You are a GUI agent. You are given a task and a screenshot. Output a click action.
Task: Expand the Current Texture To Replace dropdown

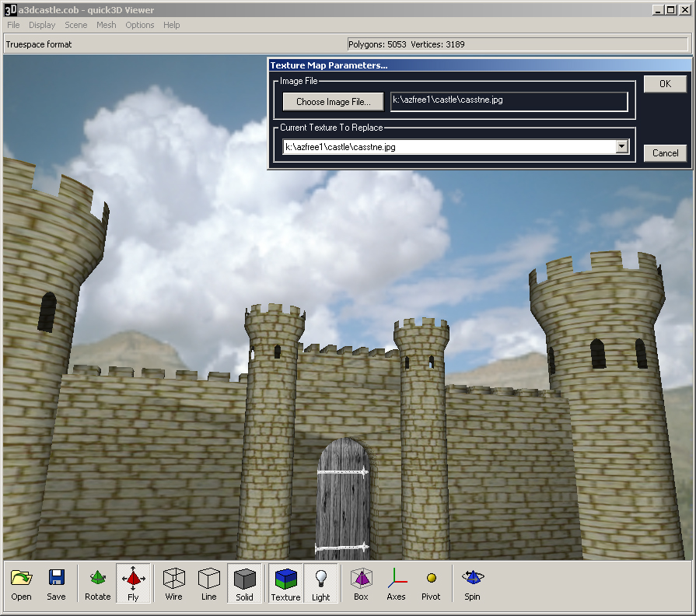tap(622, 146)
